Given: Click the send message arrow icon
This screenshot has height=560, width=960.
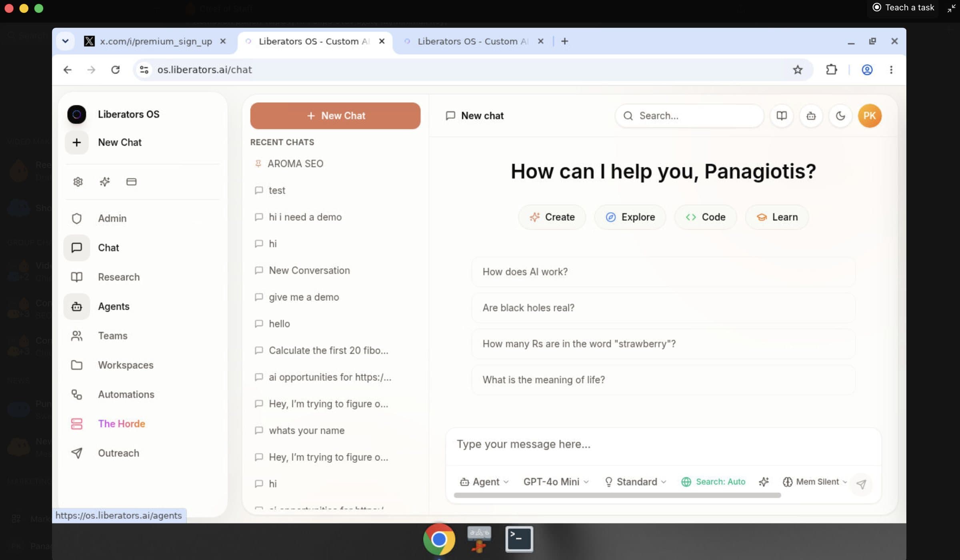Looking at the screenshot, I should click(x=861, y=484).
